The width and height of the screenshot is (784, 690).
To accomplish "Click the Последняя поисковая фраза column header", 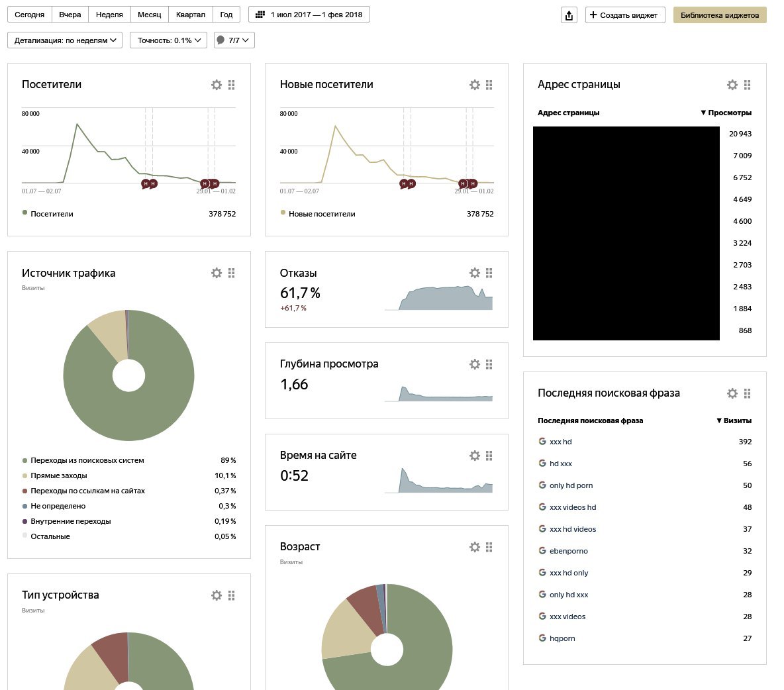I will [591, 420].
